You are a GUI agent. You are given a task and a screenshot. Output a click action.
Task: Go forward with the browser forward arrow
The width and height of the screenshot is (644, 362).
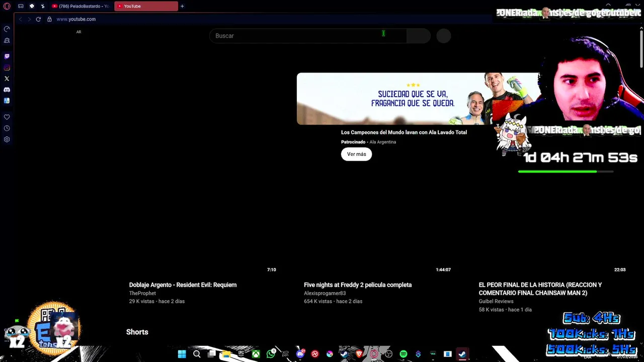pyautogui.click(x=29, y=19)
